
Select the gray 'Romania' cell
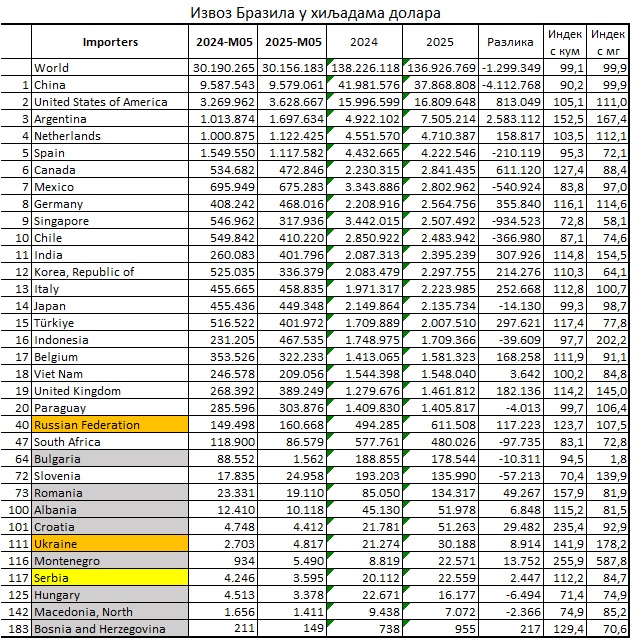110,493
